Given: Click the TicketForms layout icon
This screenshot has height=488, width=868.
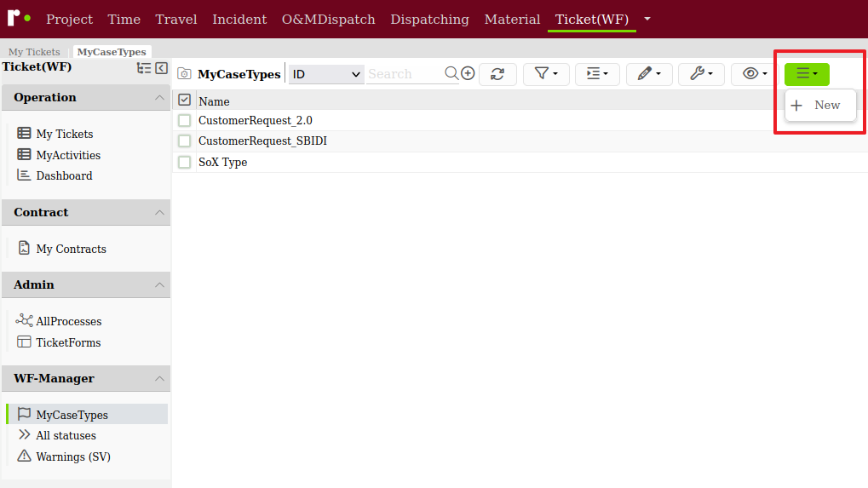Looking at the screenshot, I should tap(24, 342).
